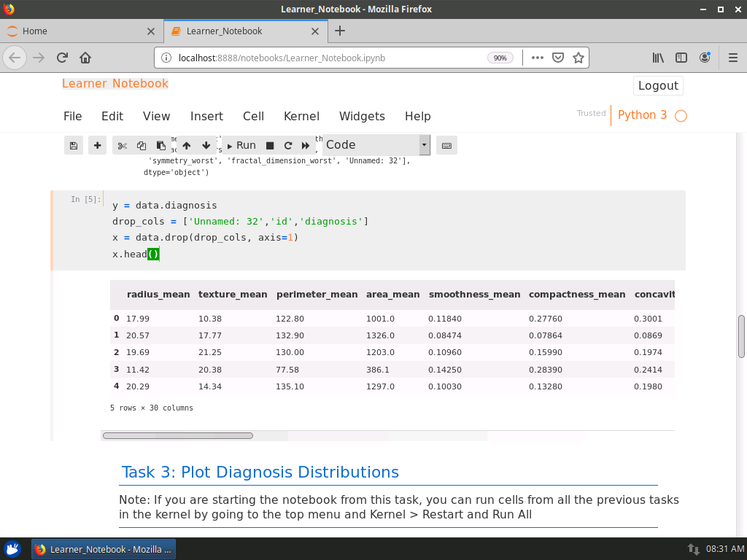Open the View menu
The width and height of the screenshot is (747, 560).
pos(156,116)
